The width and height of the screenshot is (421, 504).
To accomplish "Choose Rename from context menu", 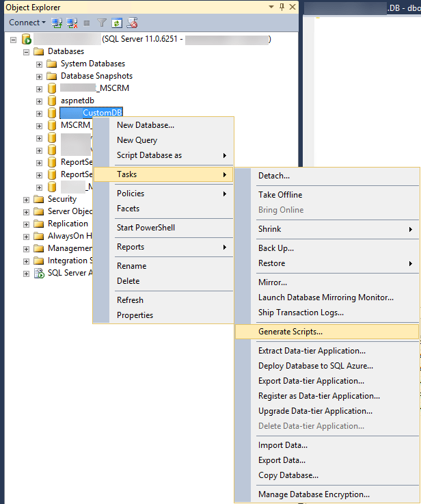I will 163,266.
